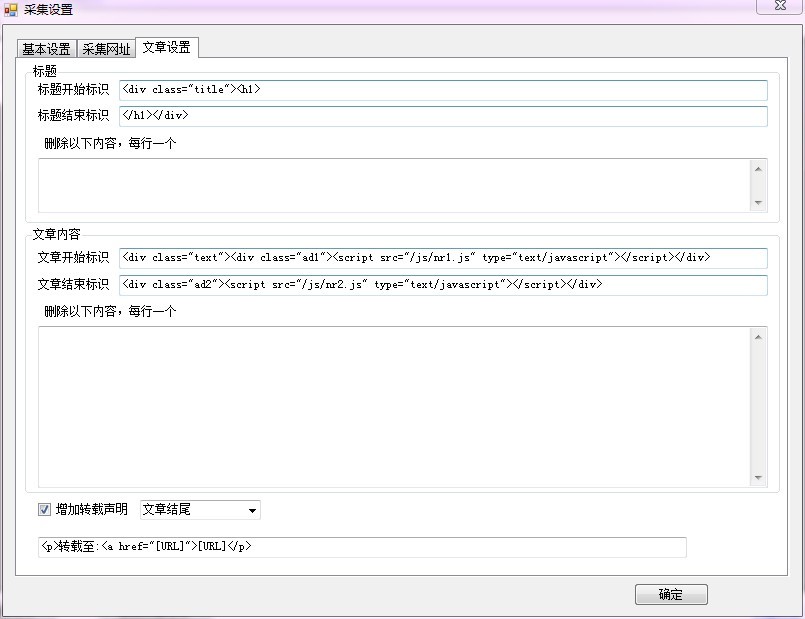This screenshot has height=619, width=805.
Task: Click the title section's delete-content text area
Action: click(395, 185)
